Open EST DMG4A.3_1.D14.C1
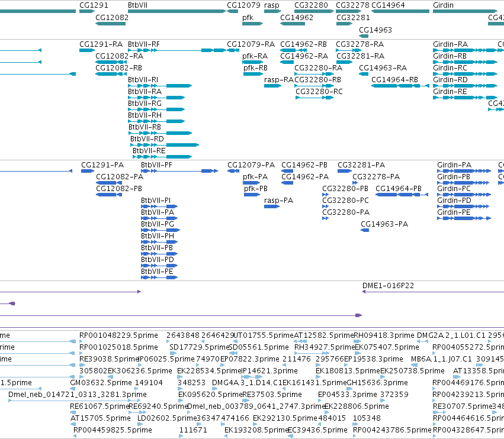This screenshot has height=439, width=504. [x=247, y=382]
